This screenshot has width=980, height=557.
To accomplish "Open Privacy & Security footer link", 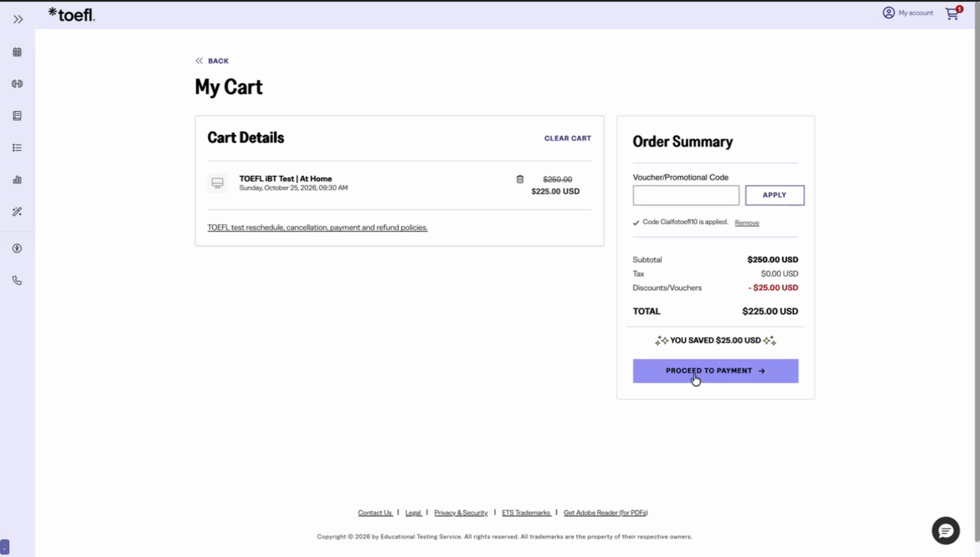I will click(461, 513).
